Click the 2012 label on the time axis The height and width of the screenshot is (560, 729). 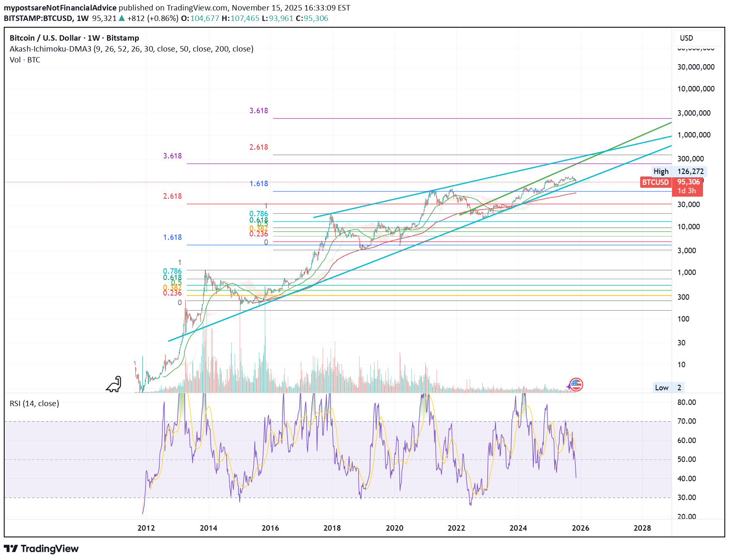coord(146,528)
